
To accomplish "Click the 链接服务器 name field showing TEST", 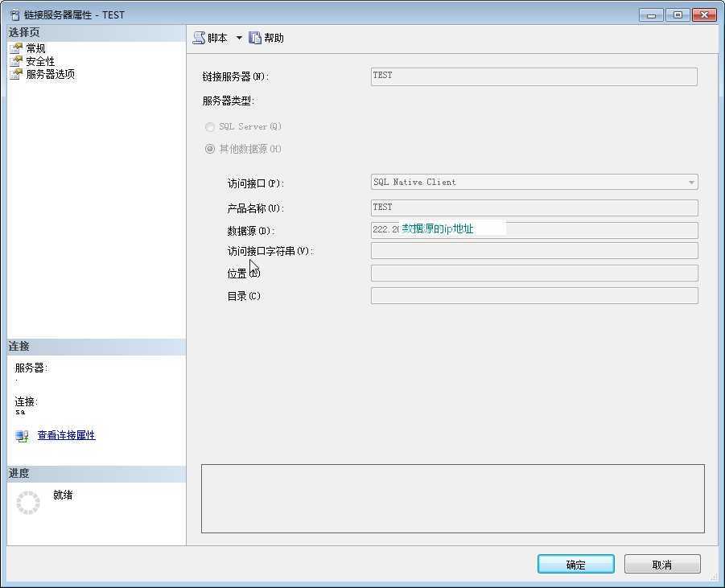I will pyautogui.click(x=534, y=76).
